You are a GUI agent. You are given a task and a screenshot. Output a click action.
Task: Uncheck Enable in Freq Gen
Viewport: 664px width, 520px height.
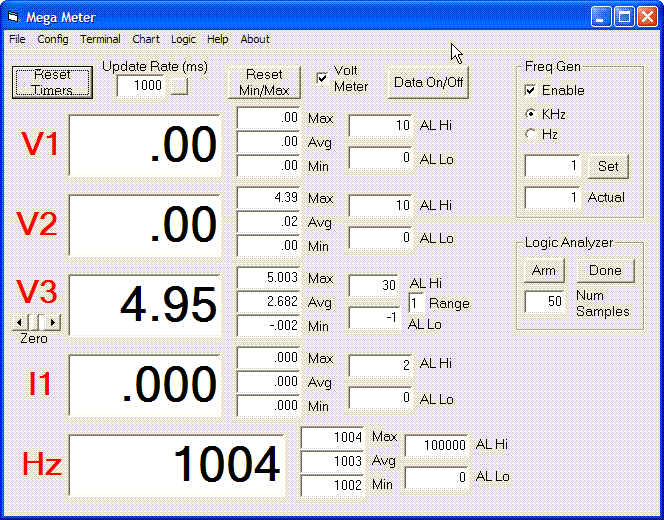pyautogui.click(x=531, y=90)
